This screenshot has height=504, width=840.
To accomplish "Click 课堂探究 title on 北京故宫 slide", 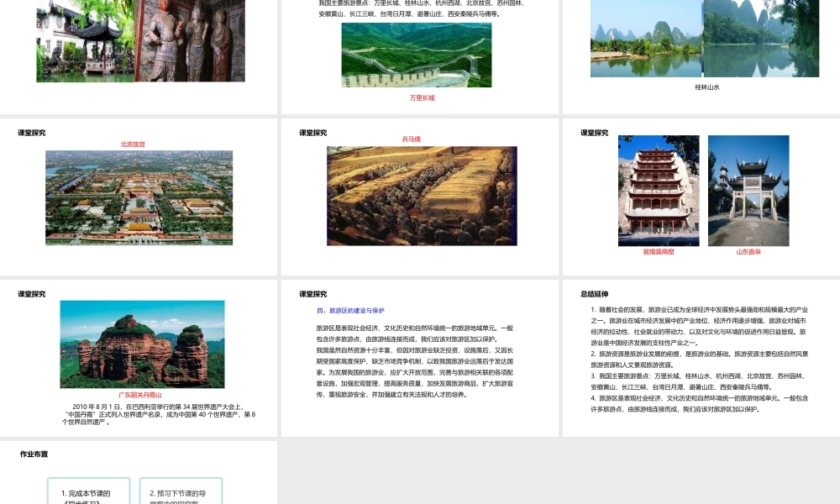I will tap(32, 132).
